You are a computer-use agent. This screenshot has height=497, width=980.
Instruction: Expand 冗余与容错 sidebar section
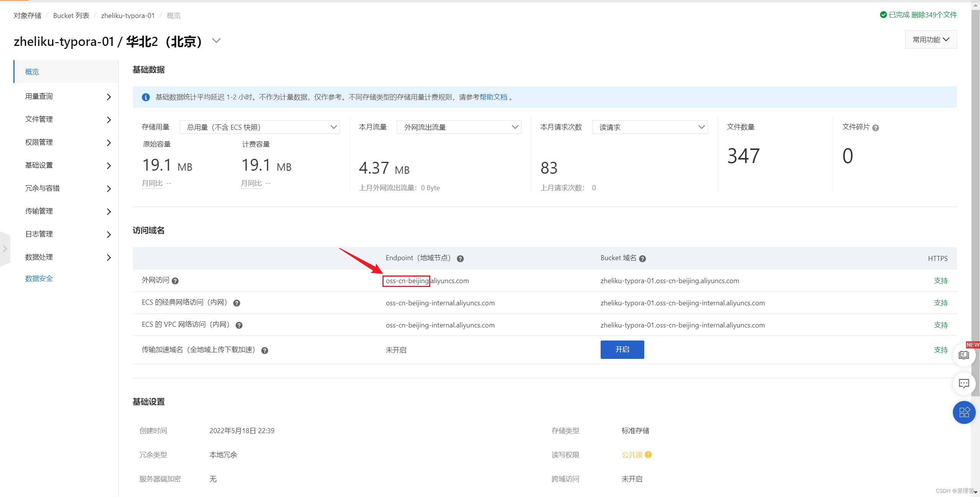pyautogui.click(x=66, y=188)
